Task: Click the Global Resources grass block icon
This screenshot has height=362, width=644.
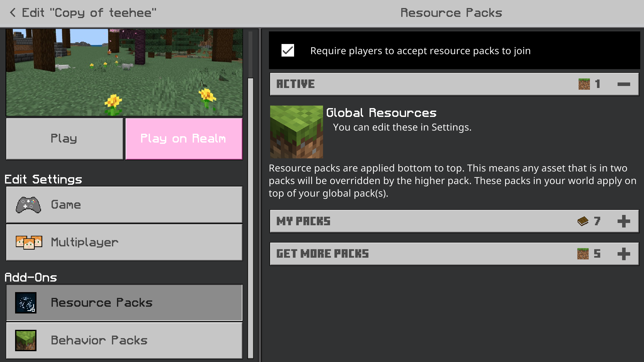Action: [296, 132]
